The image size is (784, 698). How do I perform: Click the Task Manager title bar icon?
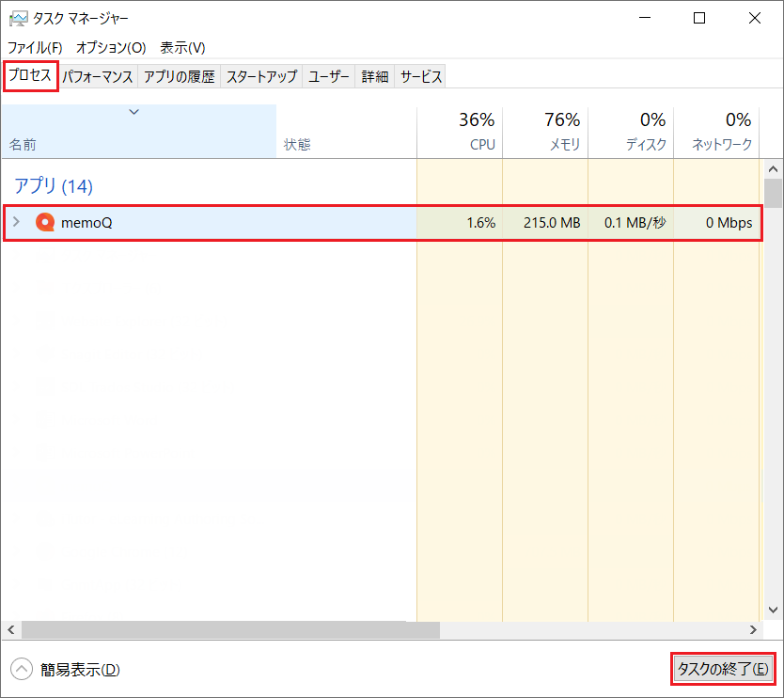18,19
